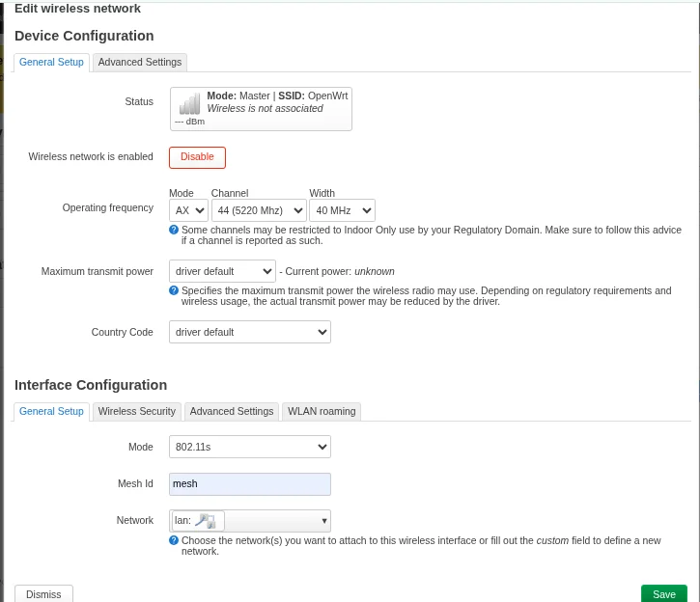Click the 'Maximum transmit power' label
This screenshot has width=700, height=602.
point(98,271)
